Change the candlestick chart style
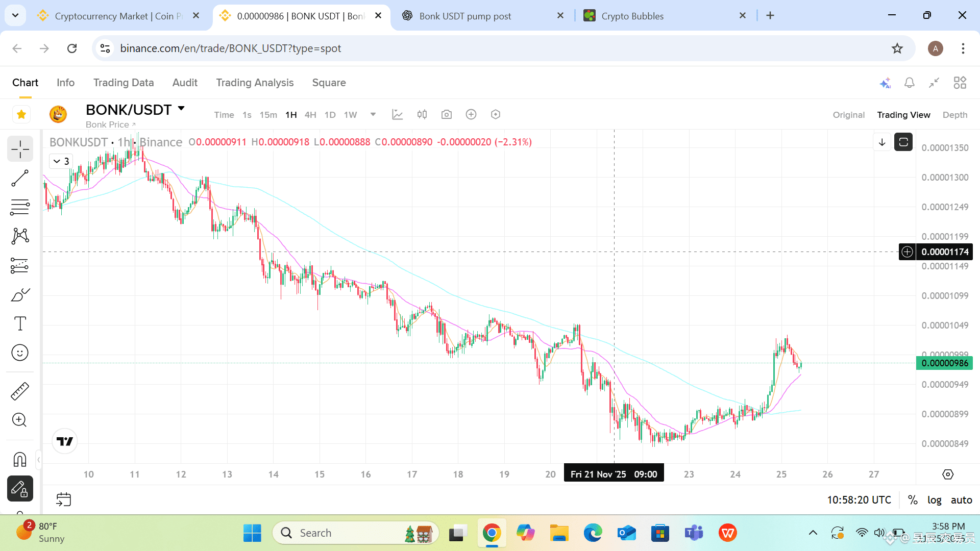Image resolution: width=980 pixels, height=551 pixels. pyautogui.click(x=422, y=115)
